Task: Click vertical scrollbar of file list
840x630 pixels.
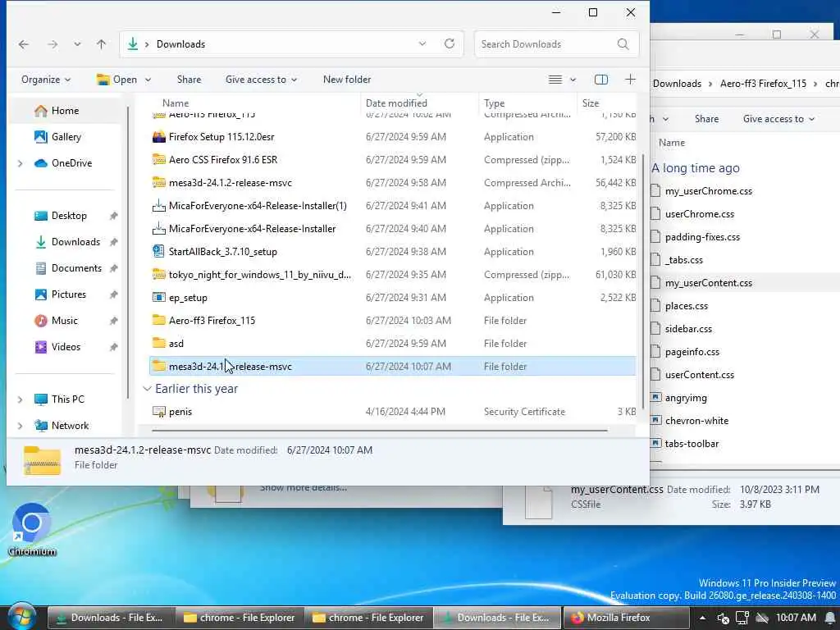Action: (x=642, y=281)
